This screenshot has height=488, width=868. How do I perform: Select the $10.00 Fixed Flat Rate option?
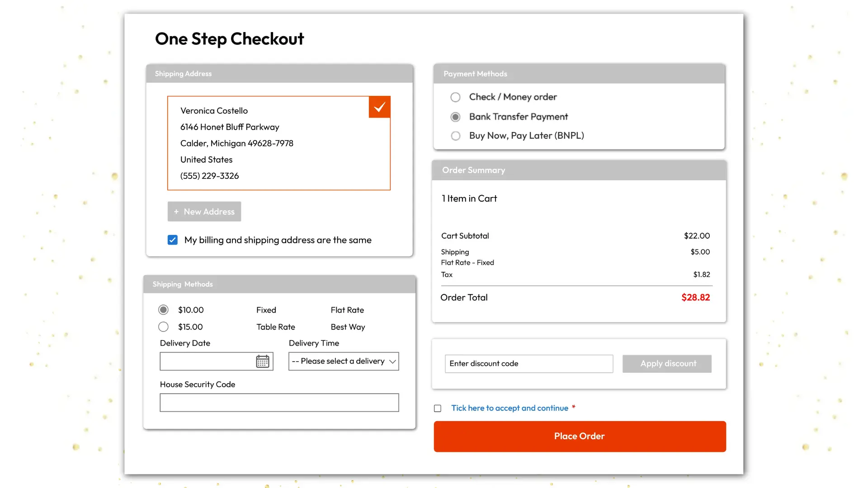(x=163, y=310)
